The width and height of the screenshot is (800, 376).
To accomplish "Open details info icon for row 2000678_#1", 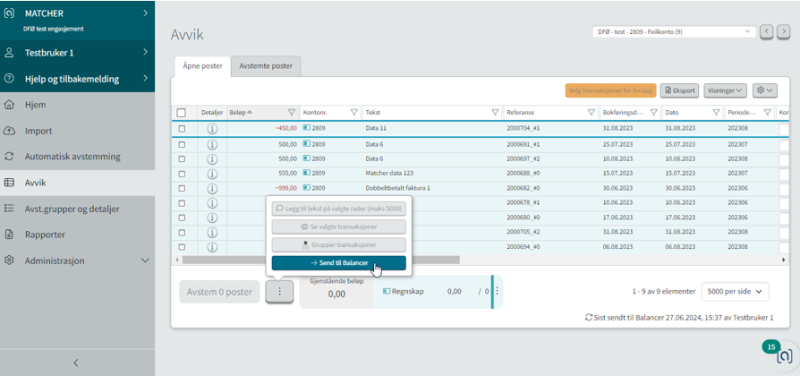I will (x=212, y=203).
